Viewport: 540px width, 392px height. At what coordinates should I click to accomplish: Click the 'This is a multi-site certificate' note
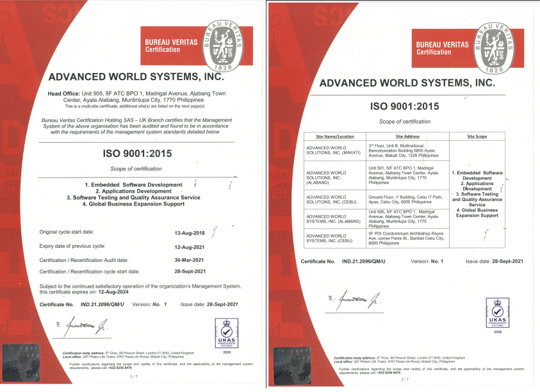coord(135,106)
